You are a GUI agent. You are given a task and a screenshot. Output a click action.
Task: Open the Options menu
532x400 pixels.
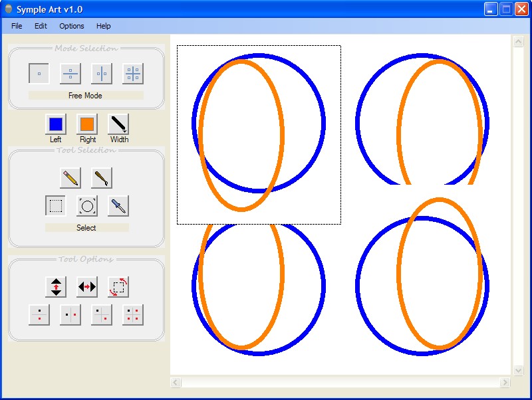pos(72,26)
